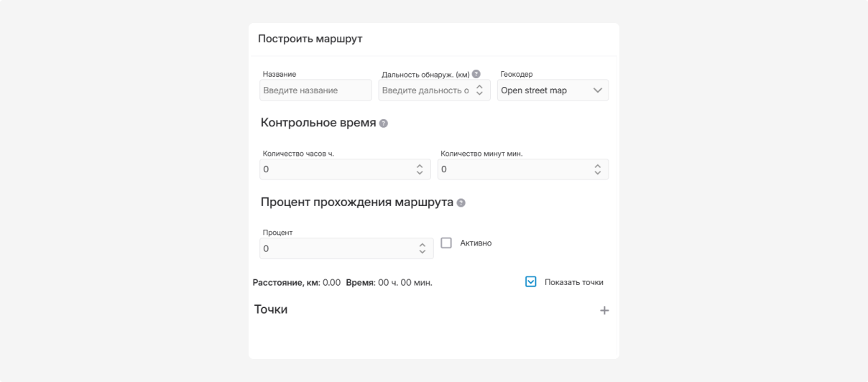Click help icon next to Дальность обнаруж.

[476, 73]
